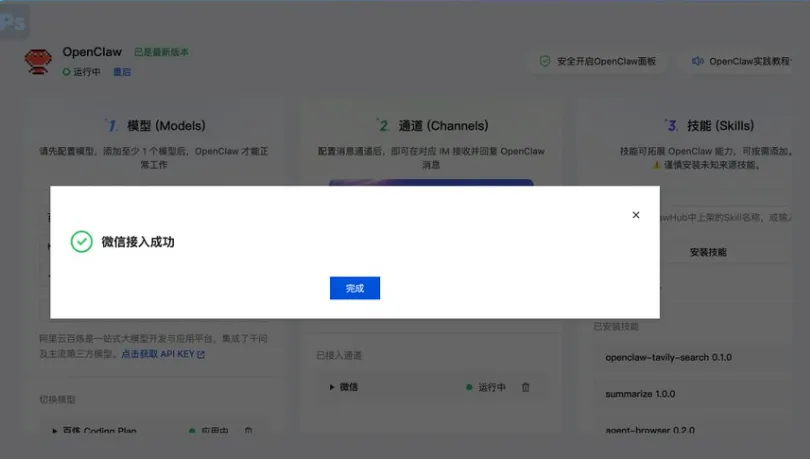Click the 安装技能 button
This screenshot has height=459, width=810.
708,252
